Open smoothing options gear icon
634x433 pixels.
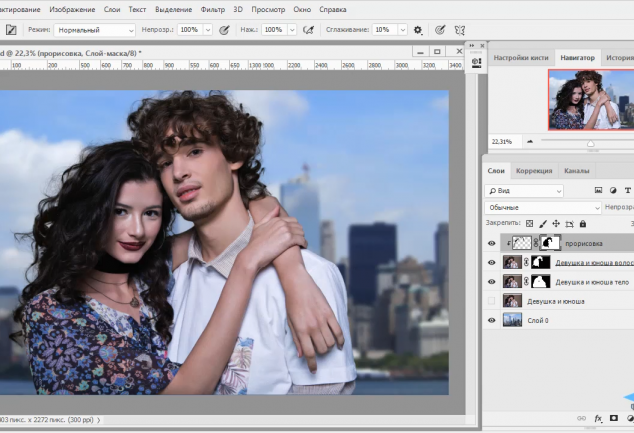tap(417, 30)
